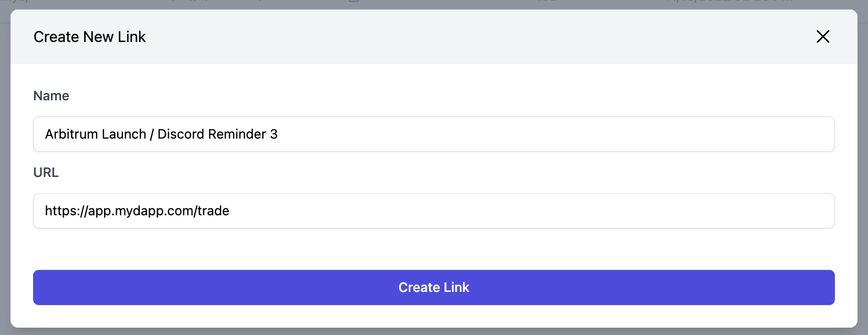This screenshot has width=868, height=335.
Task: Focus the Name input field
Action: coord(434,134)
